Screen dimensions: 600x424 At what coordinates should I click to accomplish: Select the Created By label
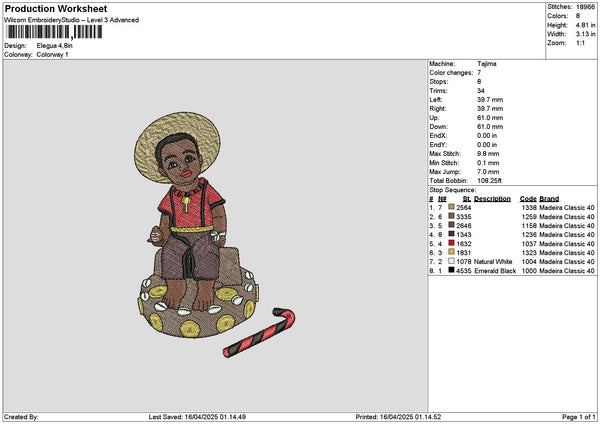coord(21,417)
